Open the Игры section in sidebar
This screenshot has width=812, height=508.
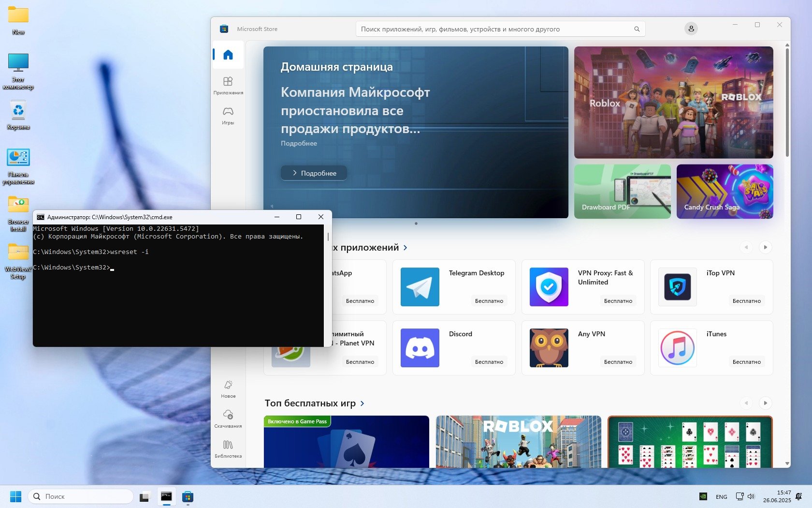[228, 116]
